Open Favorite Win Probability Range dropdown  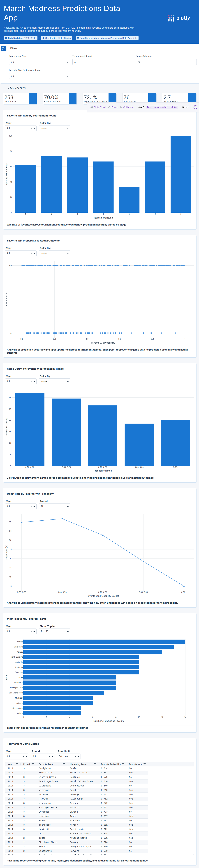pos(39,76)
